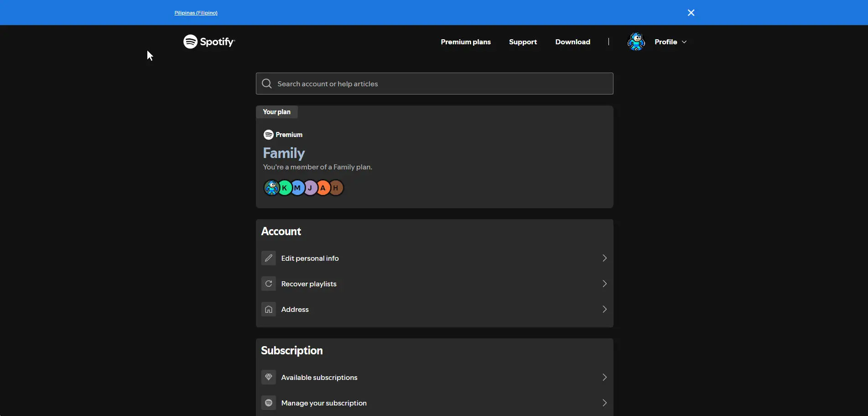Open Edit personal info
868x416 pixels.
434,258
